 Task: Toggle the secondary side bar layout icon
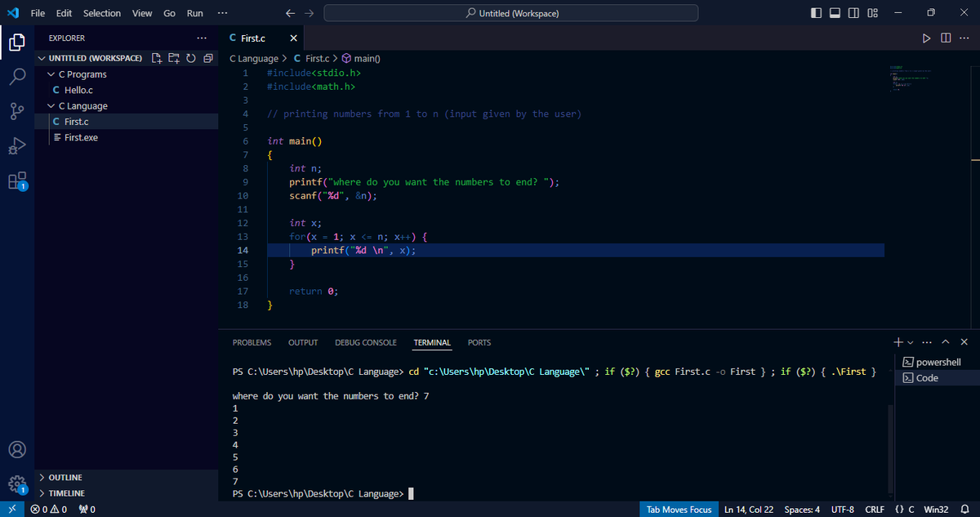pyautogui.click(x=854, y=13)
